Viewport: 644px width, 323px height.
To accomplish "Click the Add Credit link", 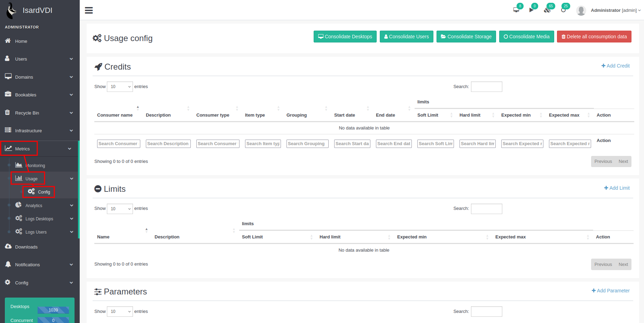I will click(615, 66).
